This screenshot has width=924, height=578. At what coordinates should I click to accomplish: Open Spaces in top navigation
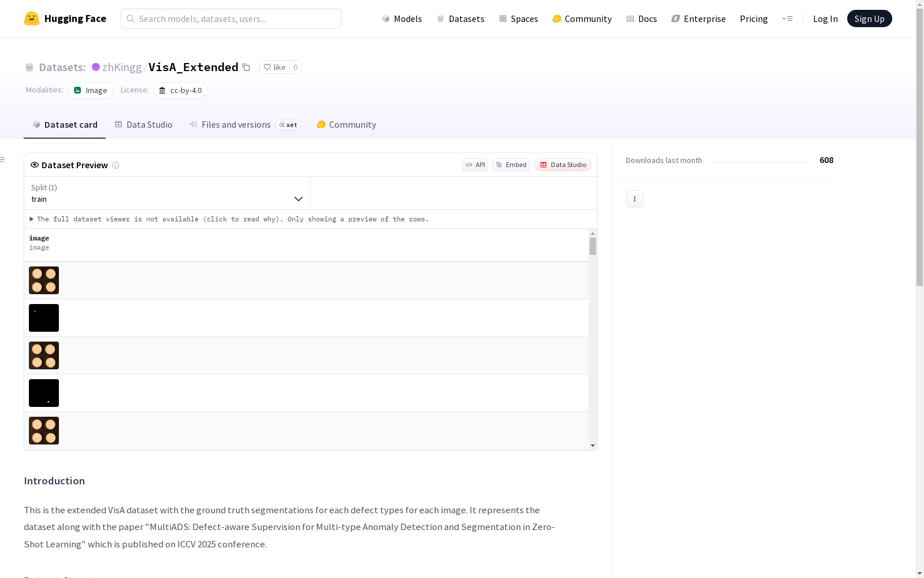[x=519, y=18]
